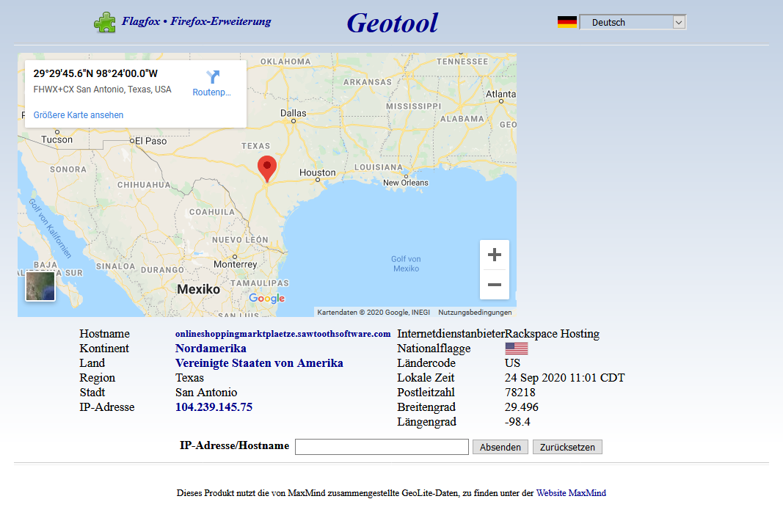Click the Google logo on the map

coord(266,298)
